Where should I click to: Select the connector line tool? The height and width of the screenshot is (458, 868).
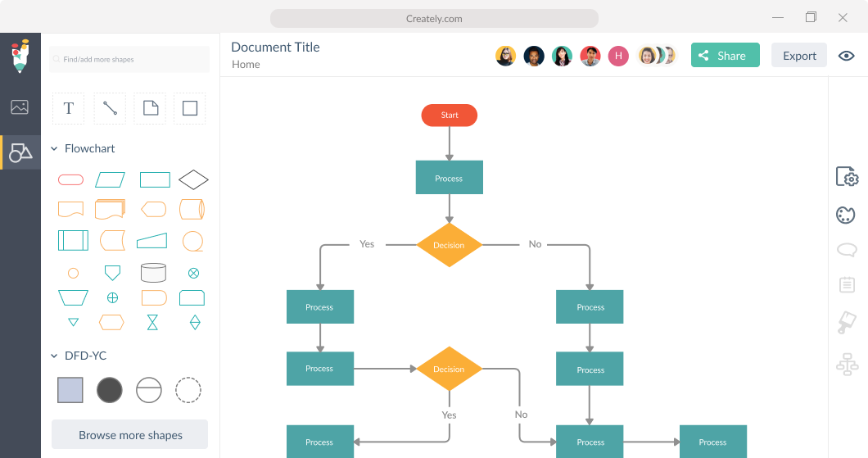point(109,108)
